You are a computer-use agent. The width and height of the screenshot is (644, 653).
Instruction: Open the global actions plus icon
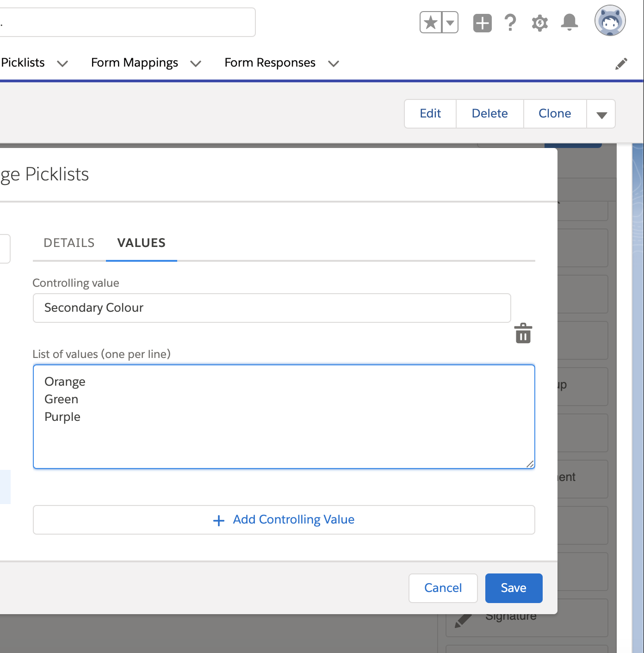(482, 22)
